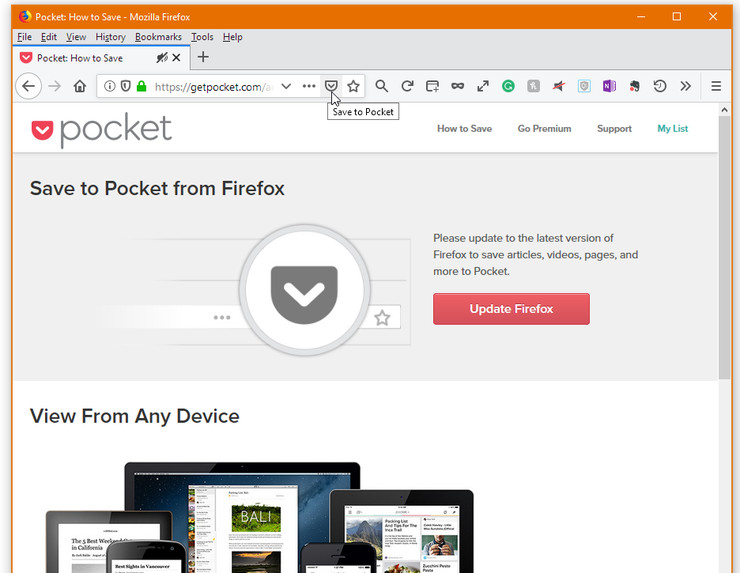Click the green padlock connection icon
The image size is (740, 573).
tap(141, 86)
